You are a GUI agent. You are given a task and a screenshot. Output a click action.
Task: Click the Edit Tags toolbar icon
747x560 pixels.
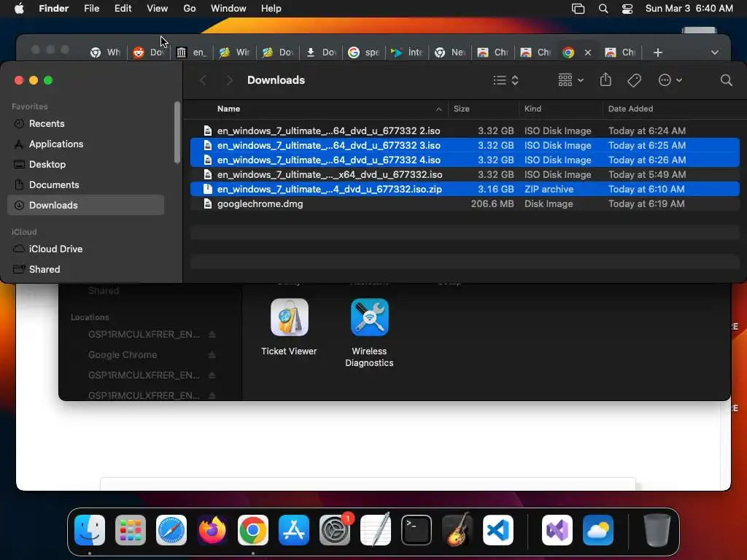634,80
